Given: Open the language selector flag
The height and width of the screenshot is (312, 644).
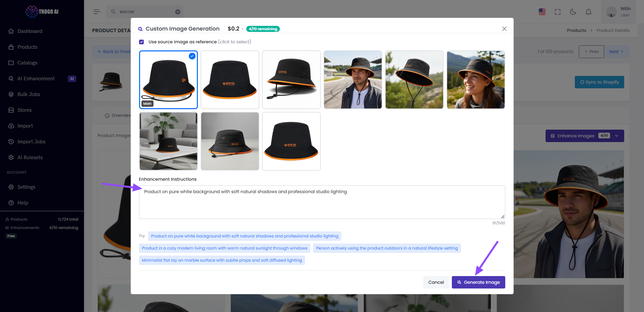Looking at the screenshot, I should [x=542, y=12].
